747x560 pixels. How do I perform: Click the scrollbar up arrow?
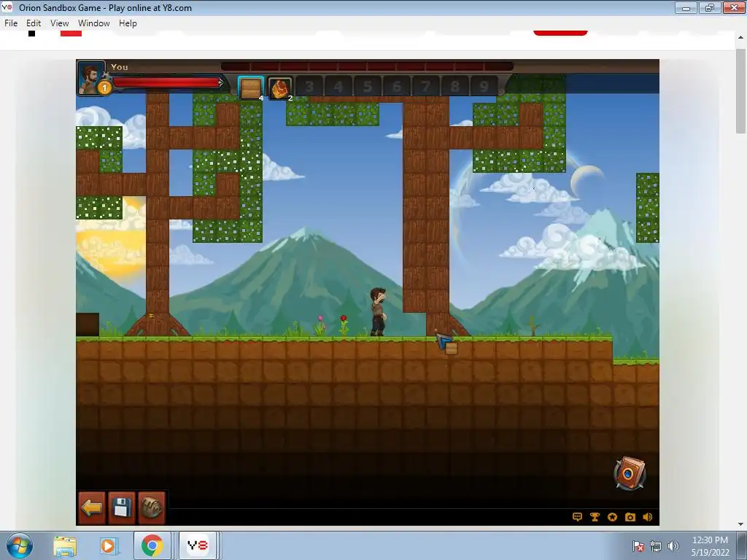741,37
